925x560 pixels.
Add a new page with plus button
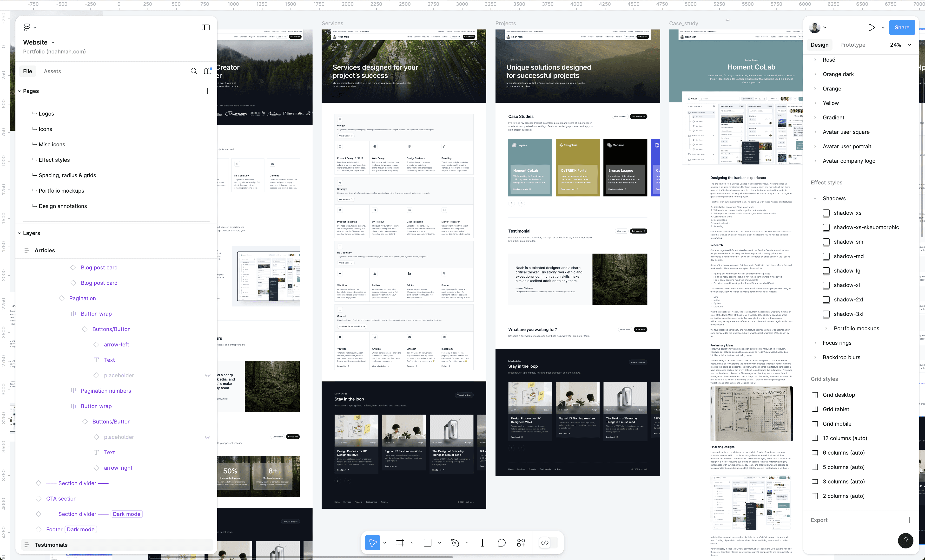208,91
